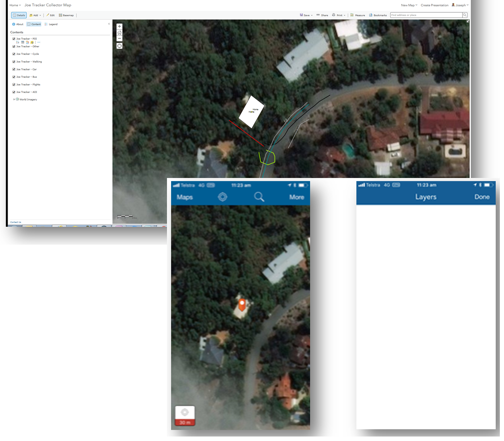Switch to the About tab
504x441 pixels.
point(18,24)
